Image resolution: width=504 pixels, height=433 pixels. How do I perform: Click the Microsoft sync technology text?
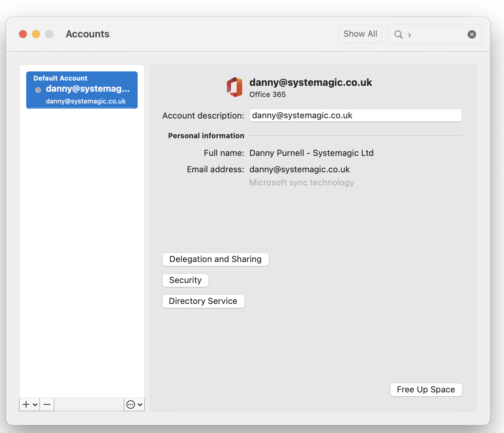pos(302,183)
